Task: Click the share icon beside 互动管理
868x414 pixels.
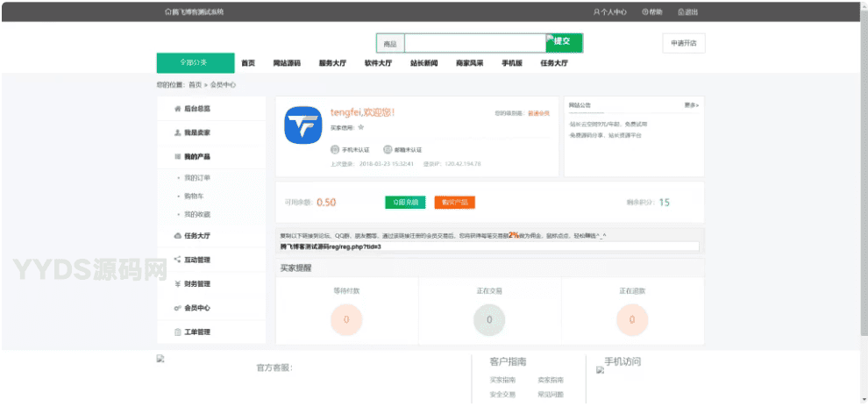Action: pos(177,260)
